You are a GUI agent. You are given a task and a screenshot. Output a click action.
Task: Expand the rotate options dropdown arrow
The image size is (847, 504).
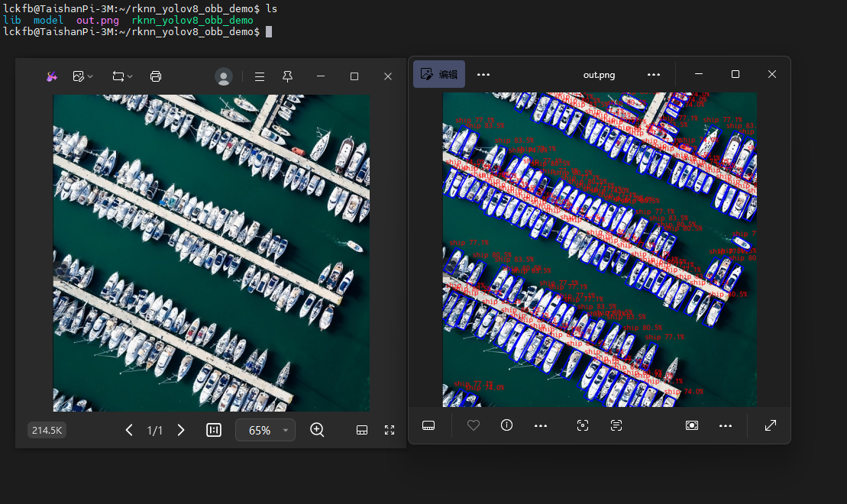[x=130, y=76]
